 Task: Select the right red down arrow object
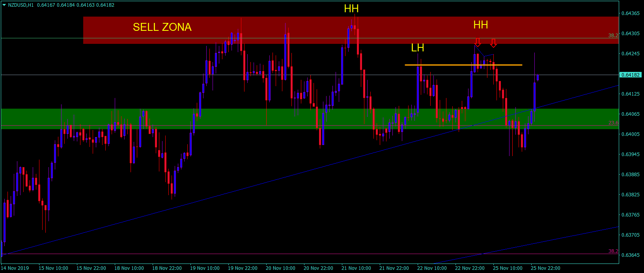click(x=493, y=43)
